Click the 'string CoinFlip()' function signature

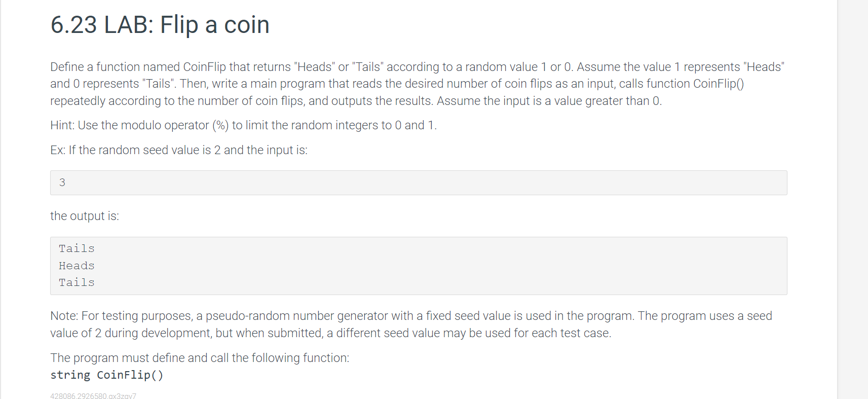(x=107, y=375)
